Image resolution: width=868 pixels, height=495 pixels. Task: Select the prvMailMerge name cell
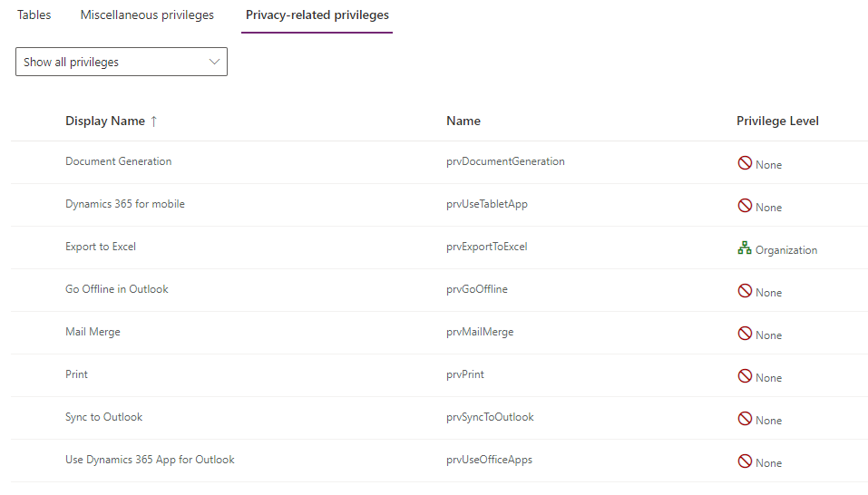coord(480,332)
